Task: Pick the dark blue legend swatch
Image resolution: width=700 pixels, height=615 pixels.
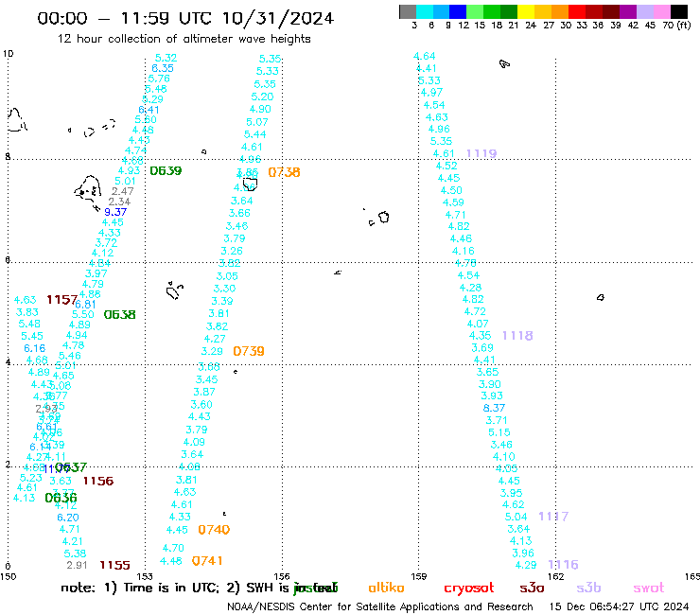Action: pyautogui.click(x=458, y=11)
